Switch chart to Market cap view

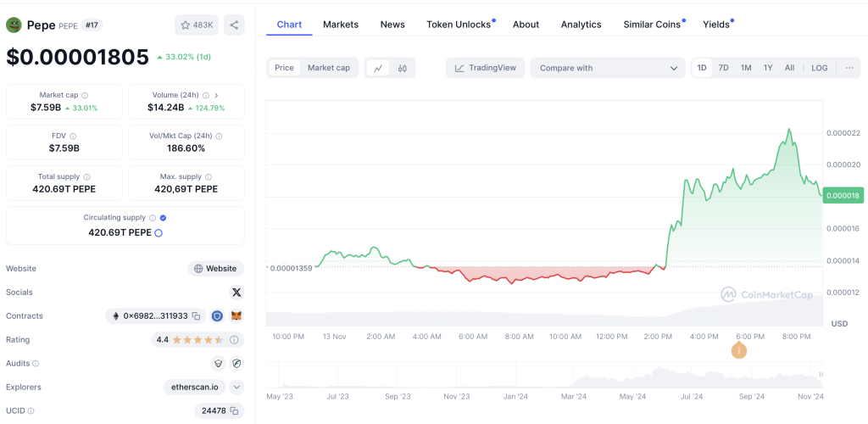[329, 68]
